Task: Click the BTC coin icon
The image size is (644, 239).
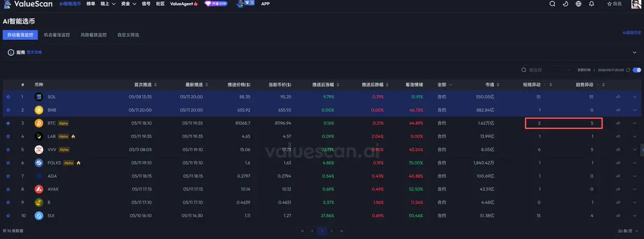Action: click(39, 123)
